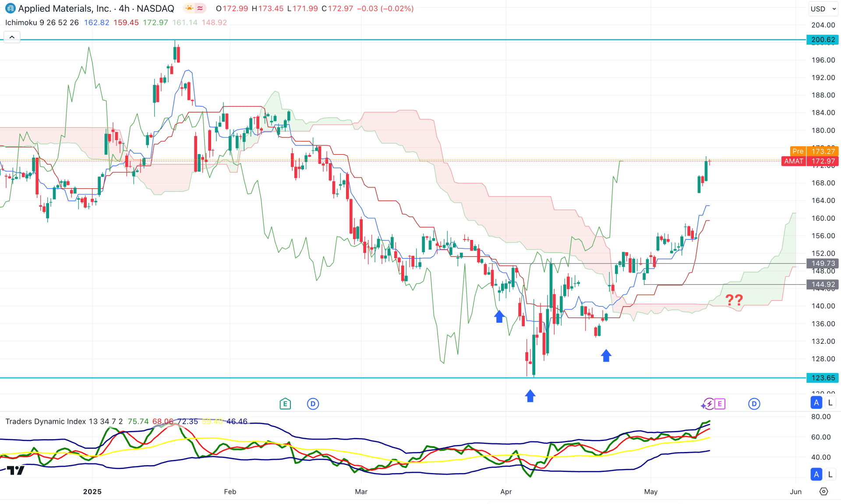The height and width of the screenshot is (504, 841).
Task: Click the Apr label on time axis
Action: pyautogui.click(x=506, y=492)
